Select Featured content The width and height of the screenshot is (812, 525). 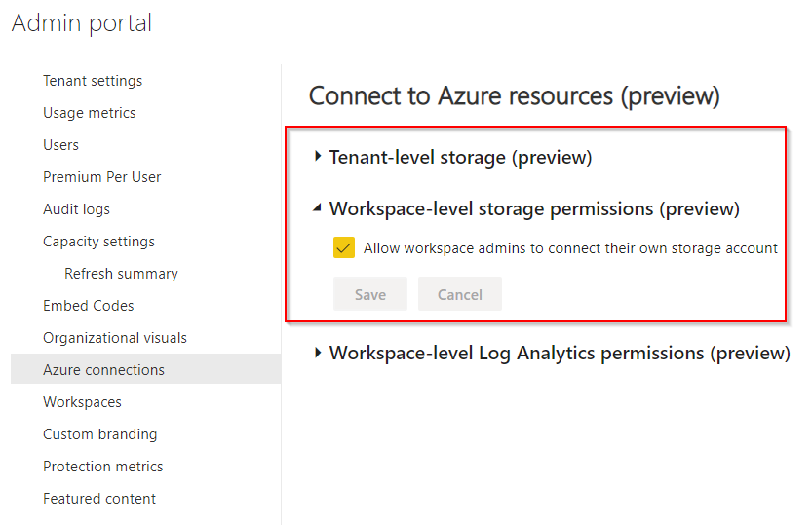pos(99,498)
